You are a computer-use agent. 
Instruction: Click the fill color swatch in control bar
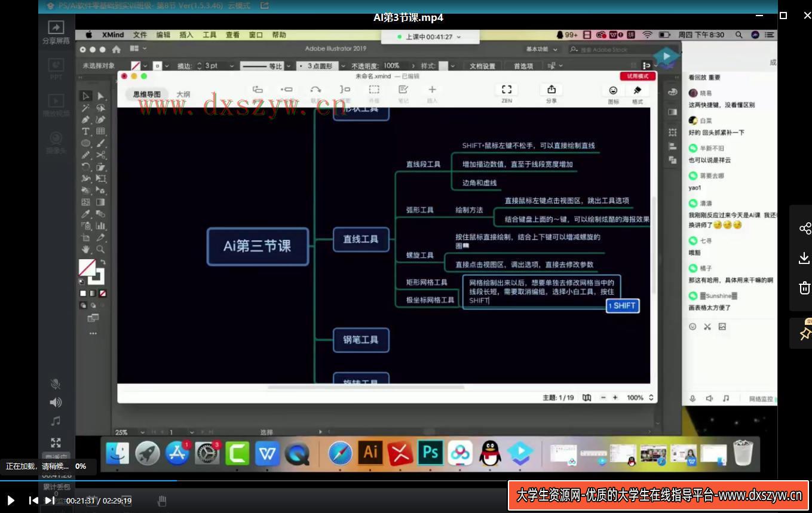(x=136, y=66)
